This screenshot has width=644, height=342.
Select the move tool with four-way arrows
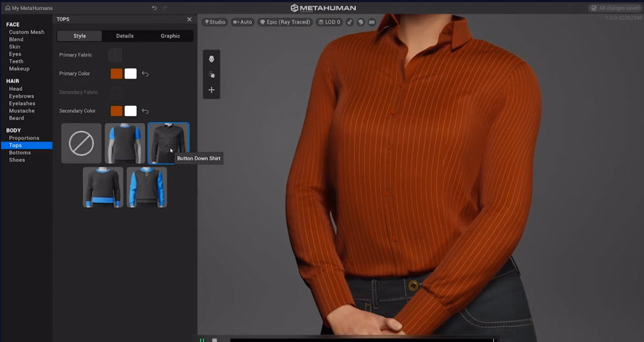(x=211, y=90)
